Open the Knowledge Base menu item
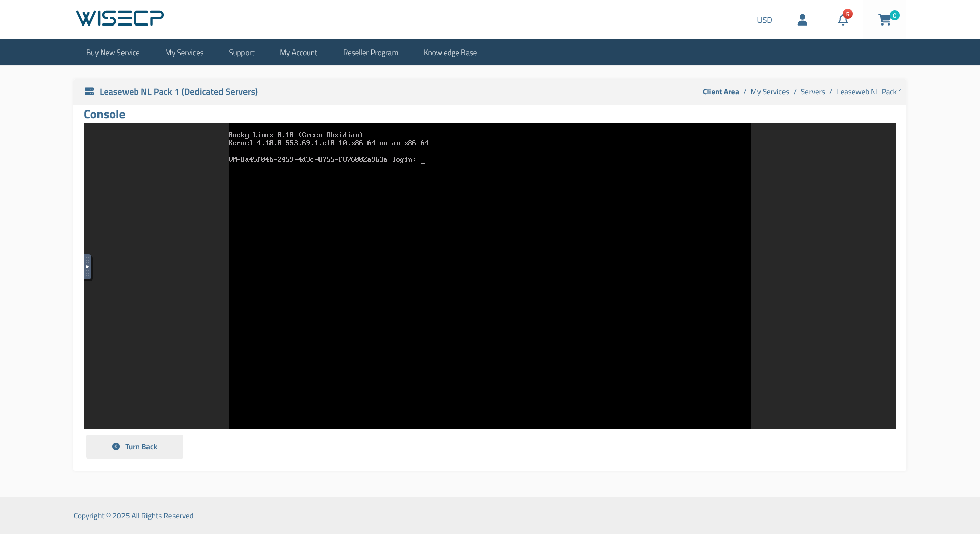This screenshot has height=534, width=980. (x=450, y=53)
